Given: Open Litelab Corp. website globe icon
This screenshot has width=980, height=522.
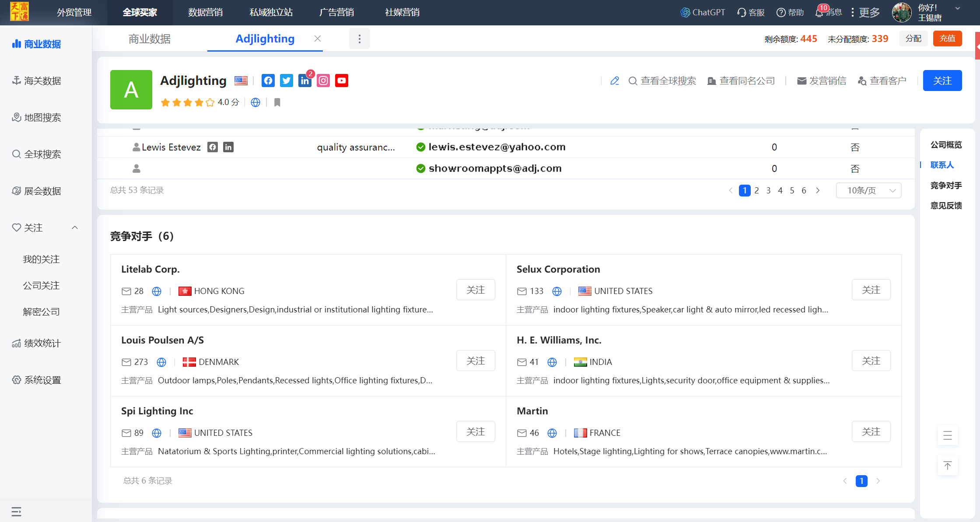Looking at the screenshot, I should (x=157, y=291).
